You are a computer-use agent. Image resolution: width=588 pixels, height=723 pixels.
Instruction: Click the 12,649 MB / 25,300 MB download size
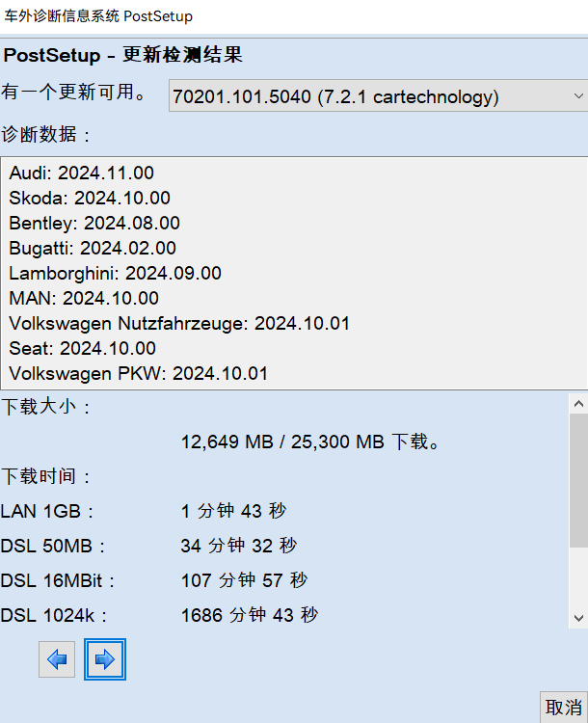(x=309, y=442)
